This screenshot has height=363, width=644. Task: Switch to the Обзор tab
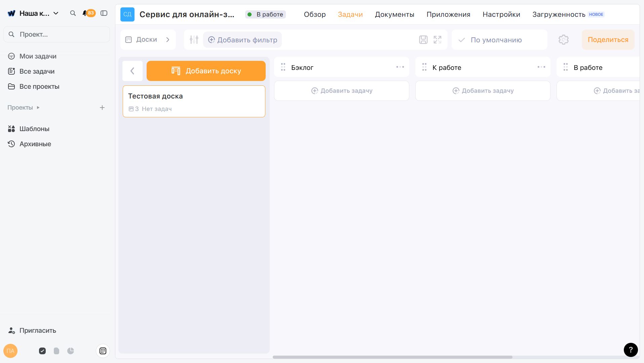(315, 14)
